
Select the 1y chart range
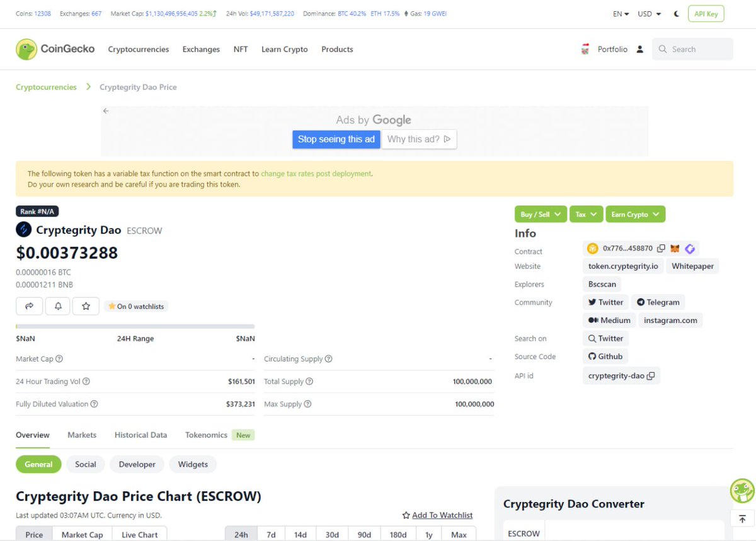(x=429, y=534)
